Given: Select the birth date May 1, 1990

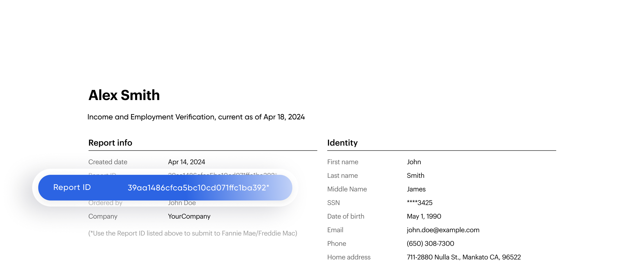Looking at the screenshot, I should tap(424, 216).
